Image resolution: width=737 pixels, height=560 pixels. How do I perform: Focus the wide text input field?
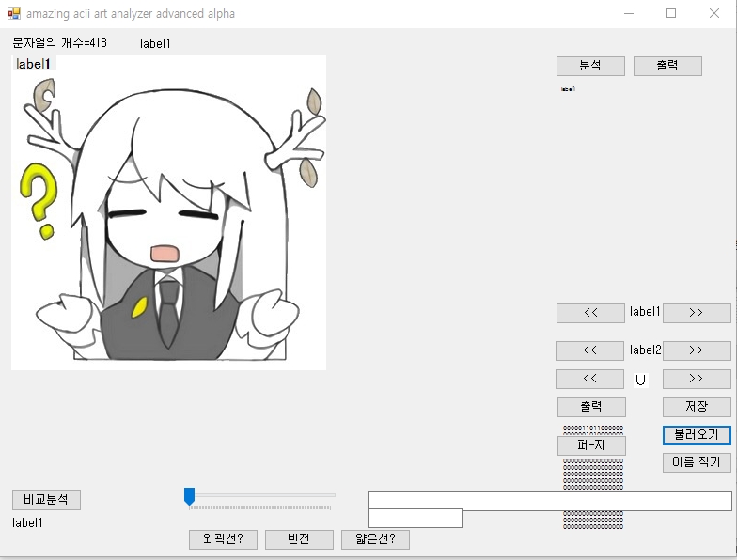click(550, 501)
